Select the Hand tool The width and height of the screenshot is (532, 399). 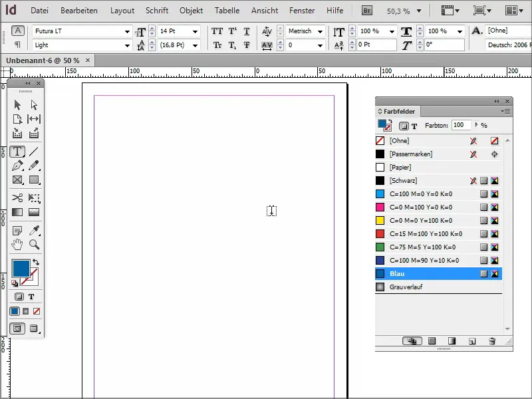click(17, 244)
